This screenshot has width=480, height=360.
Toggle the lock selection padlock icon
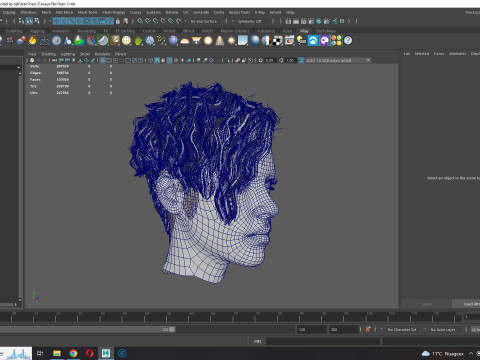point(118,21)
